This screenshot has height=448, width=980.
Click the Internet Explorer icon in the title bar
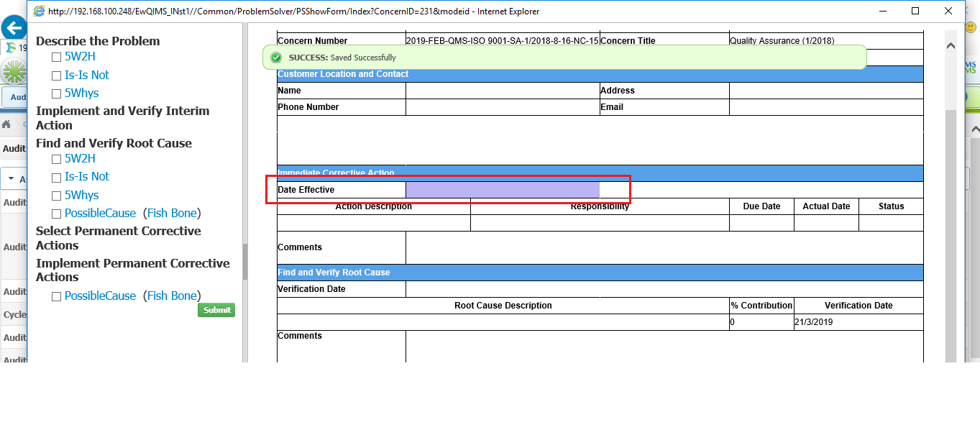(x=38, y=11)
